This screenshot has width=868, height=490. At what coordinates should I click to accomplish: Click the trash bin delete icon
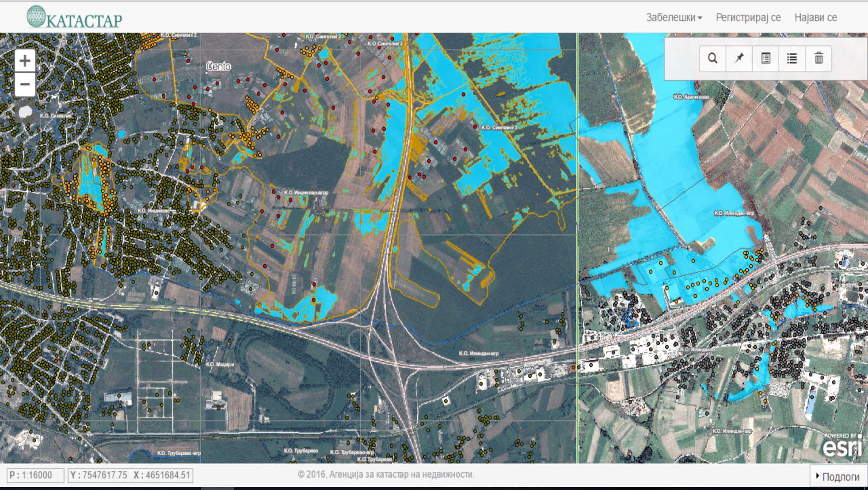click(818, 58)
